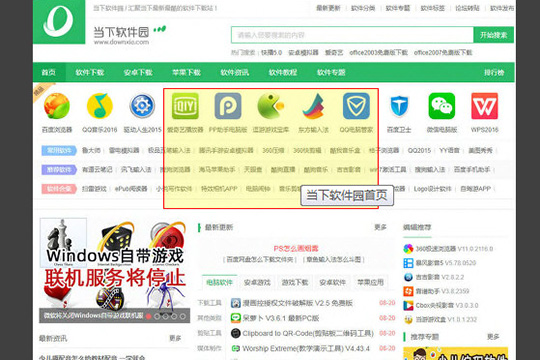Screen dimensions: 540x360
Task: Select the 苹果应用 tab
Action: click(370, 282)
